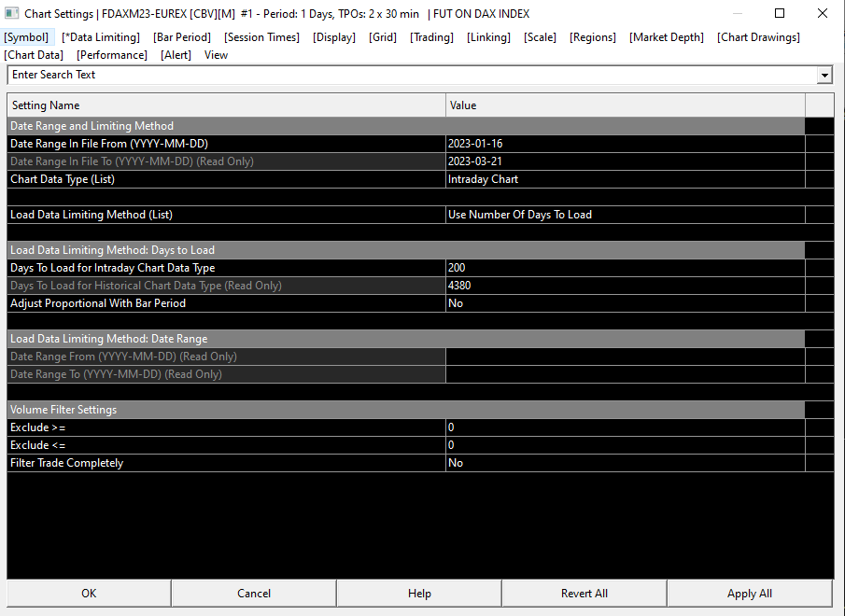Screen dimensions: 845x616
Task: Select the [Alert] tab
Action: pyautogui.click(x=176, y=55)
